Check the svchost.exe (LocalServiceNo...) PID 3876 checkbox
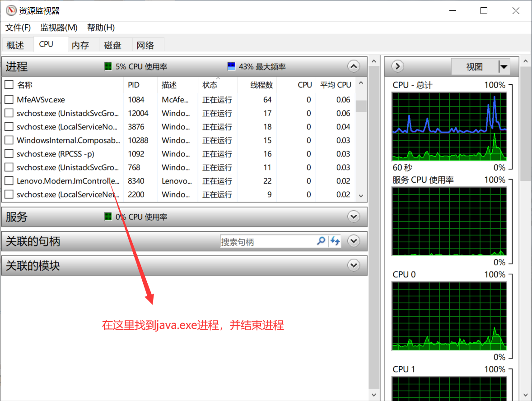This screenshot has height=401, width=532. coord(9,126)
